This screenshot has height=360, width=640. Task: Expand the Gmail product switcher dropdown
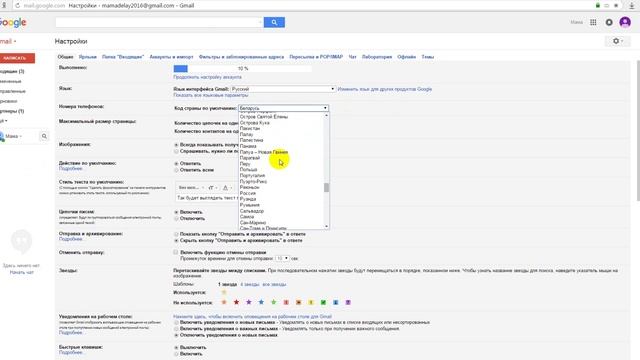[x=8, y=41]
